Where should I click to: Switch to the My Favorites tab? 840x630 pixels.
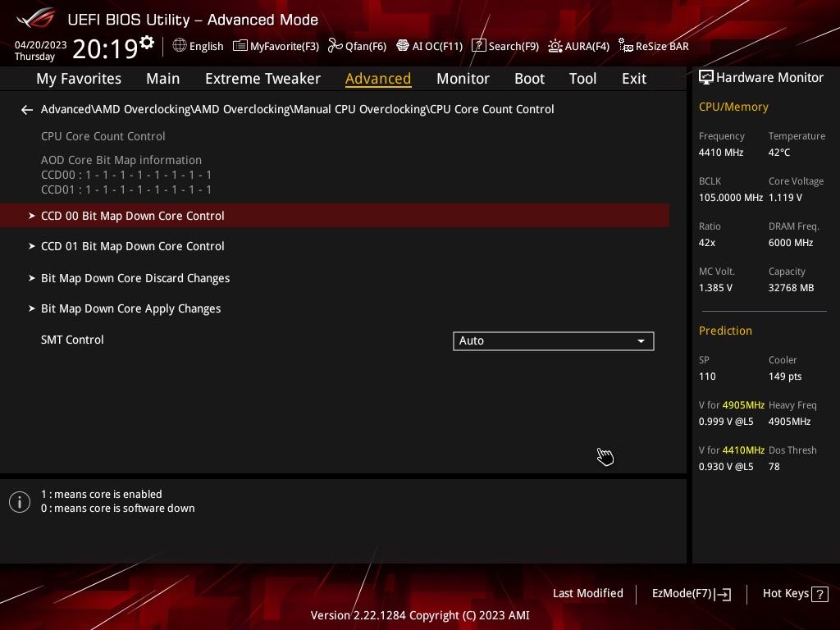(x=79, y=79)
